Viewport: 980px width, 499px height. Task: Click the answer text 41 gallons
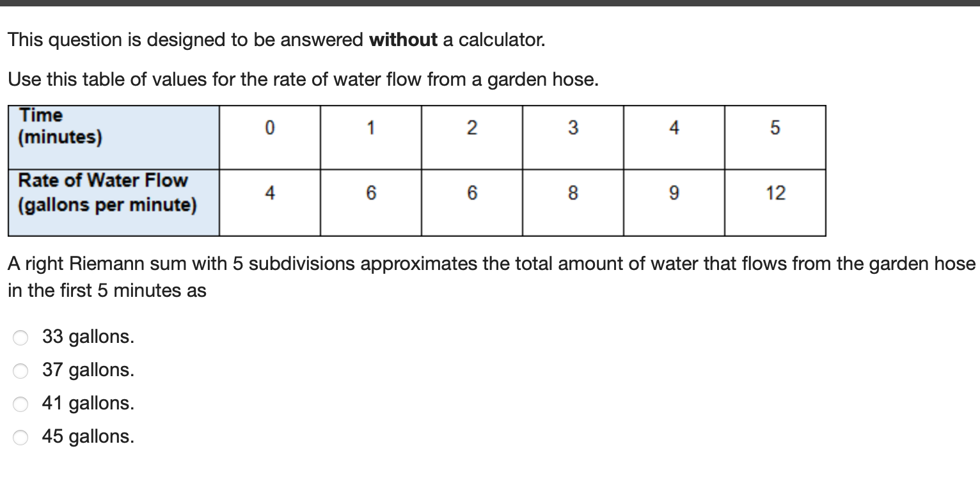87,403
